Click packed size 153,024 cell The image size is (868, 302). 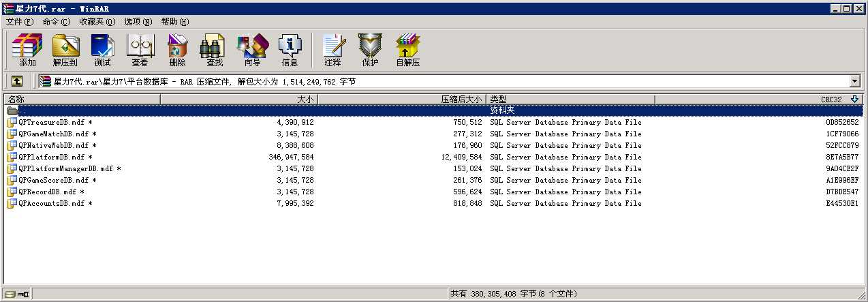coord(467,168)
